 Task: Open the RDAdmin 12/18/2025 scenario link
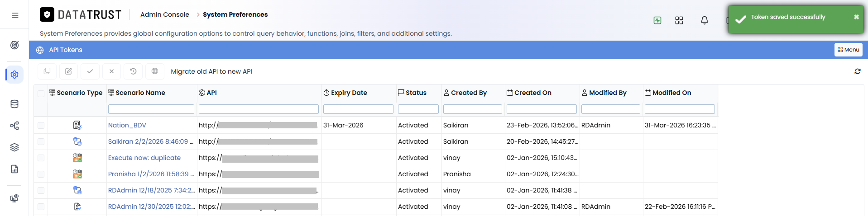(x=152, y=190)
